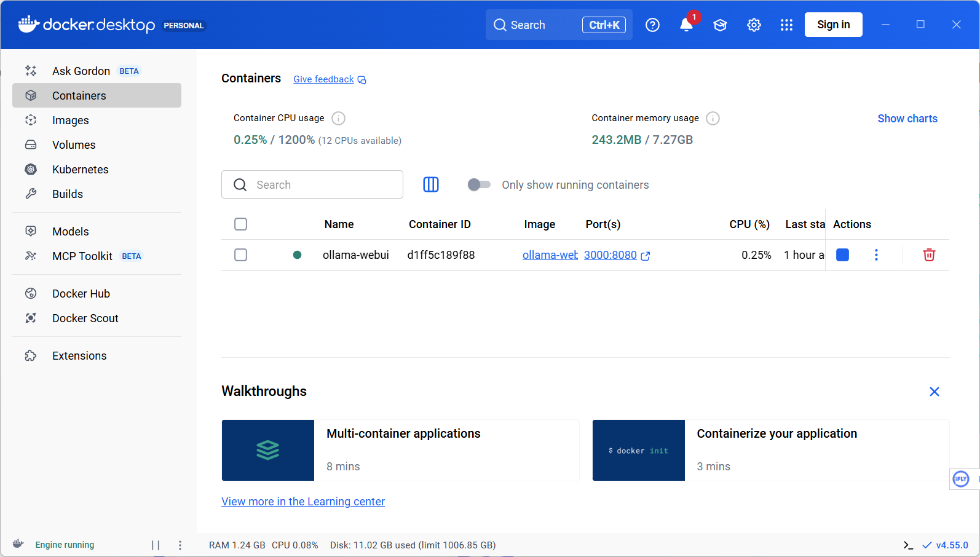Go to Images

pos(97,120)
